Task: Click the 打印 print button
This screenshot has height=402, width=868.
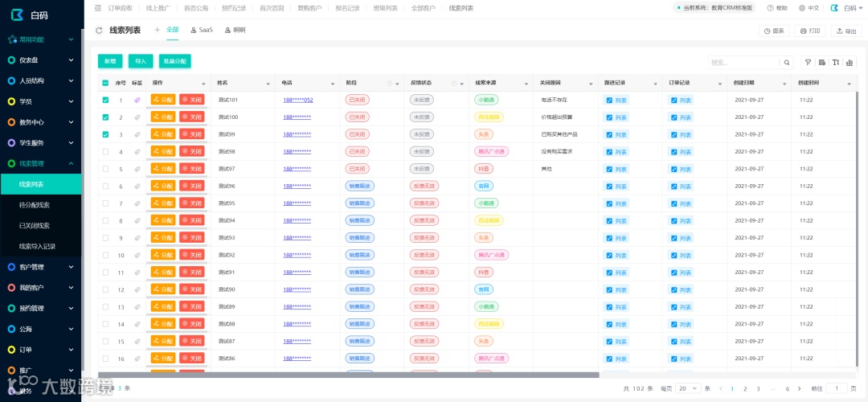Action: click(810, 31)
